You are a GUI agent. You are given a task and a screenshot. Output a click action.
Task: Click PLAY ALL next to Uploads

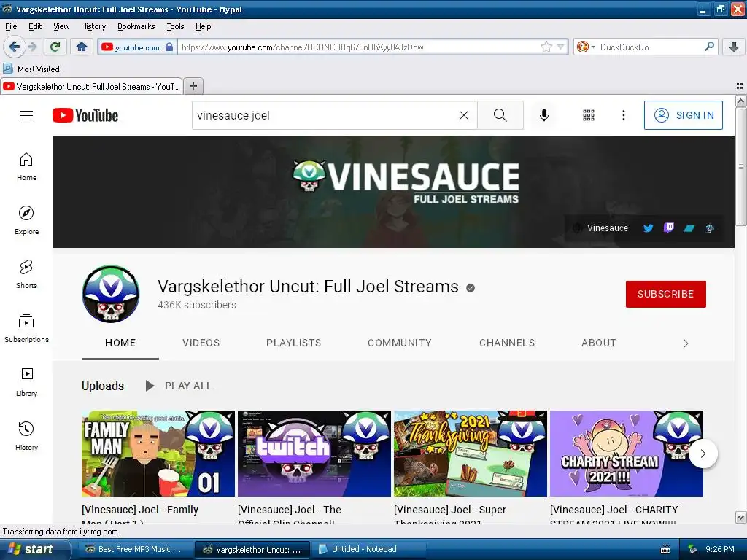[178, 386]
